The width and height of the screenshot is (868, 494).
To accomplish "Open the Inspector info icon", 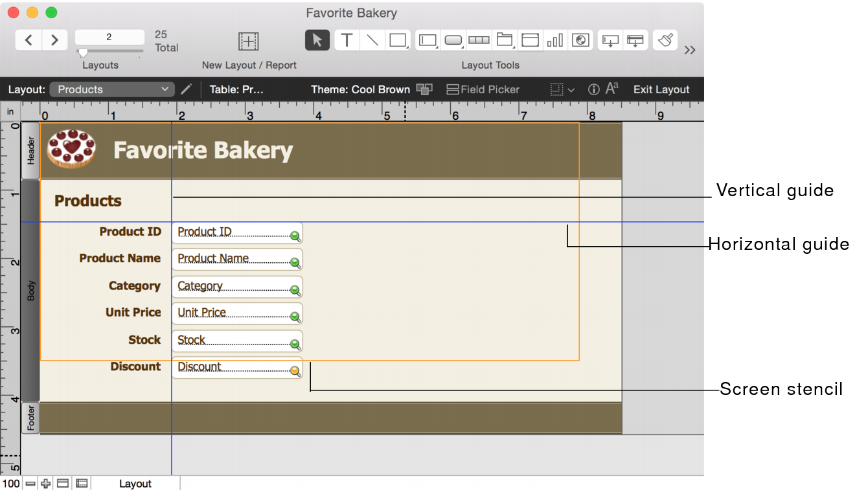I will [x=593, y=89].
